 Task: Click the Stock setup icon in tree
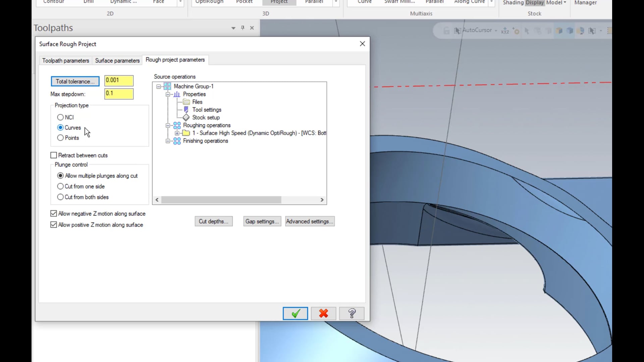(186, 117)
